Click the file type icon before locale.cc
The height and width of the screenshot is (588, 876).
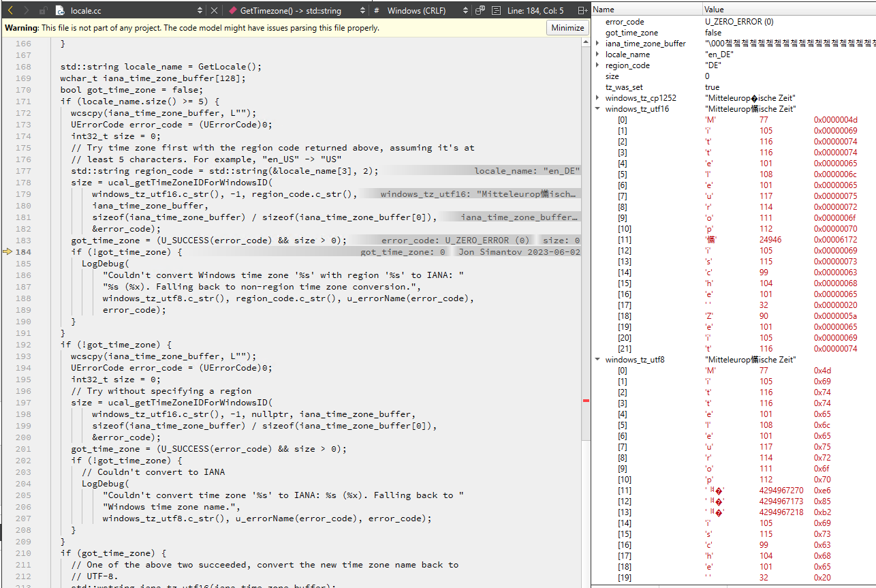click(x=60, y=11)
